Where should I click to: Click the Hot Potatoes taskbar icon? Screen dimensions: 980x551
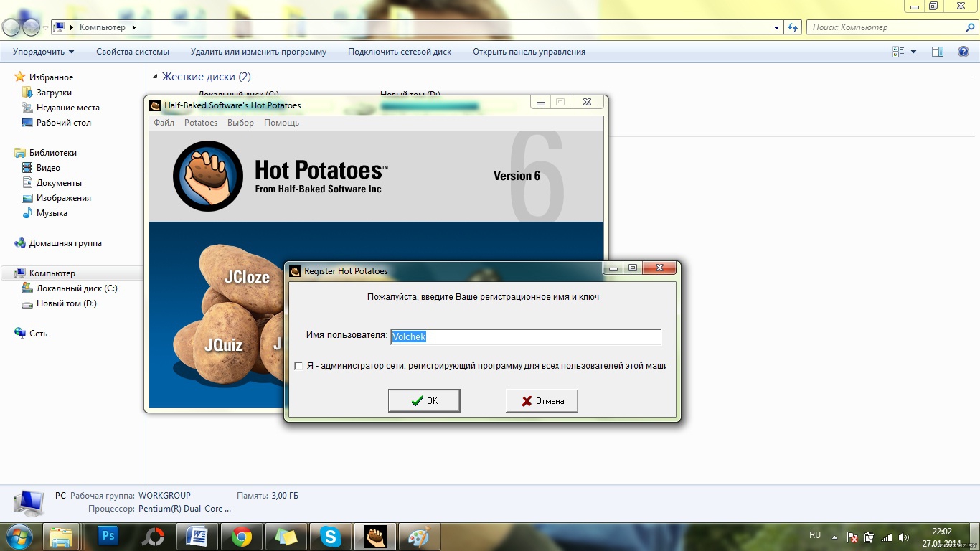point(375,536)
